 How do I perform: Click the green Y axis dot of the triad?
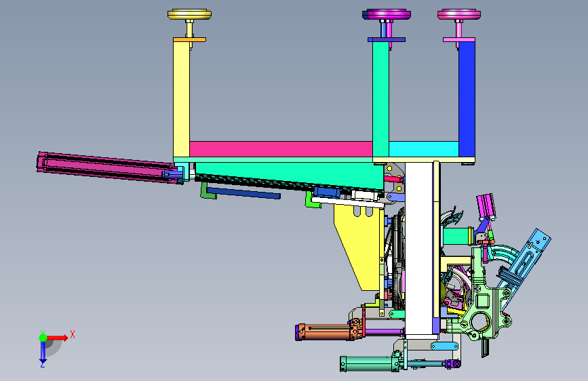click(x=43, y=338)
